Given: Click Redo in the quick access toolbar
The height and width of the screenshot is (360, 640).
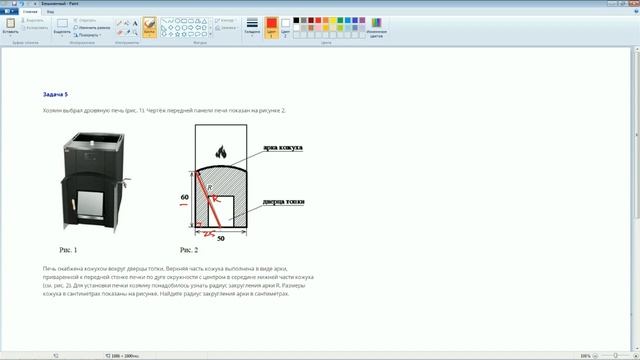Looking at the screenshot, I should coord(28,3).
